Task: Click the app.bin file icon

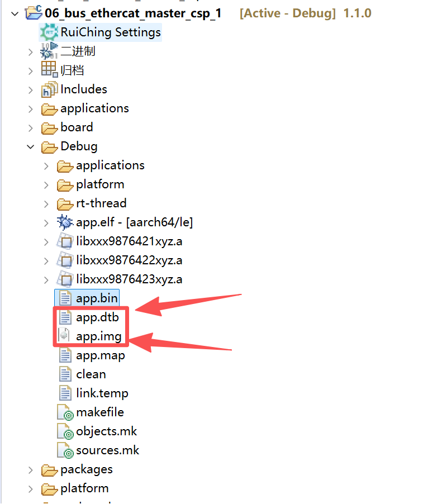Action: (65, 298)
